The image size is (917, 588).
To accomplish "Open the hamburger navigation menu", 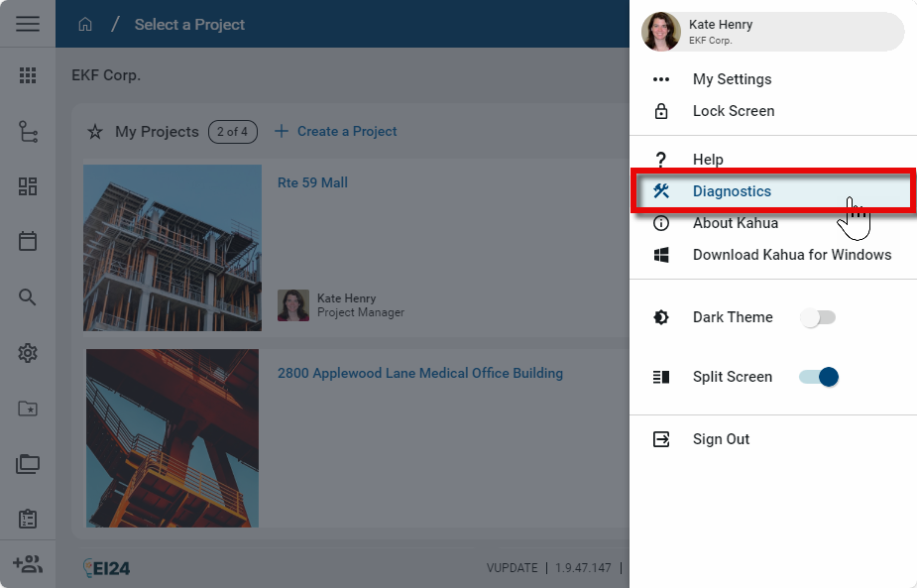I will [28, 24].
